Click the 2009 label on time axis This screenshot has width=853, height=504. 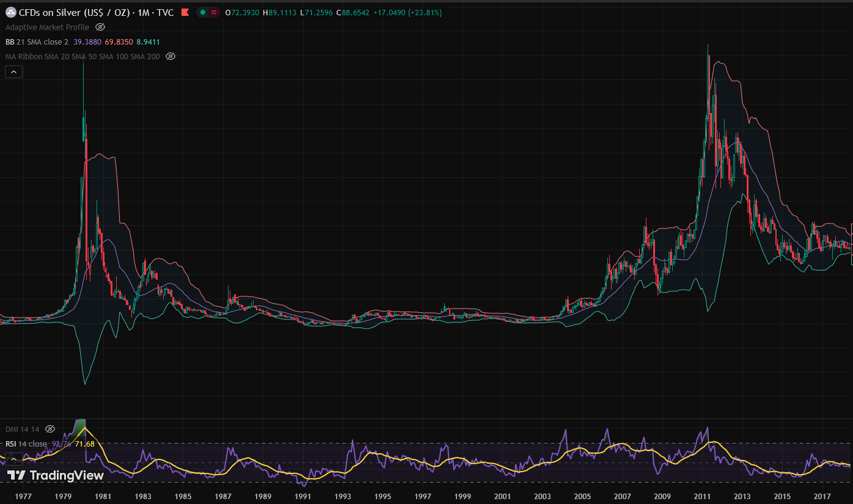tap(662, 496)
